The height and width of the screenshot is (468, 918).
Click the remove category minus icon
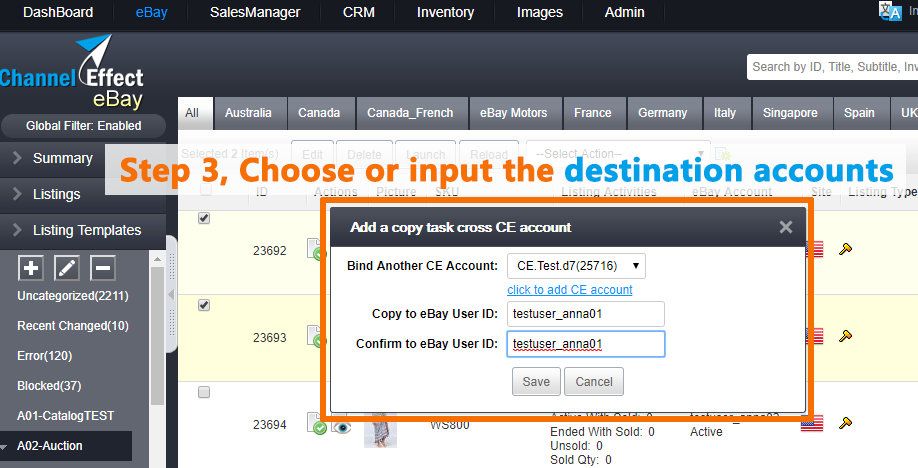click(x=102, y=268)
